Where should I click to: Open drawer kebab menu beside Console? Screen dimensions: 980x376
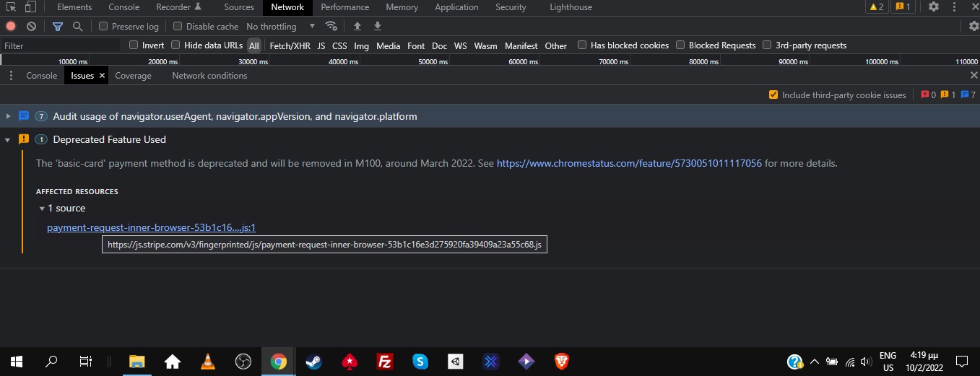click(x=11, y=75)
